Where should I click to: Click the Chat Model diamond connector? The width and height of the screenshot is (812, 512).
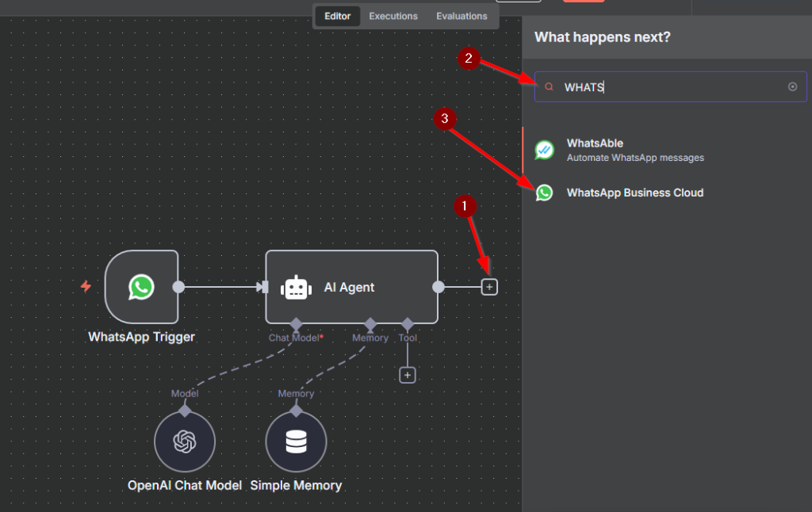pyautogui.click(x=296, y=325)
